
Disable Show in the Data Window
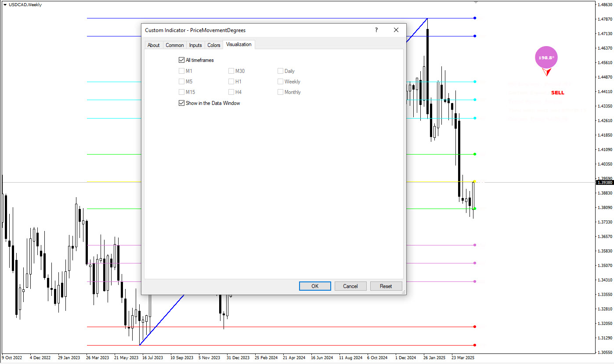181,103
